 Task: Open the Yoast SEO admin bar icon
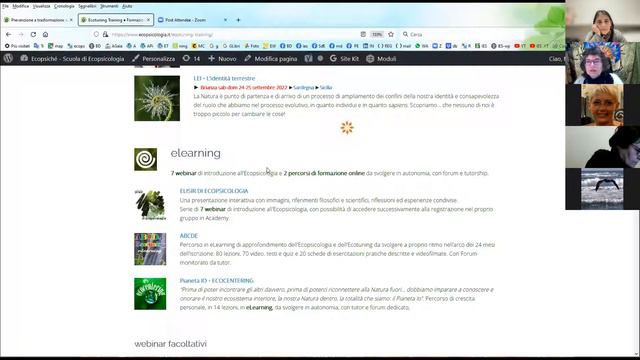click(x=308, y=58)
